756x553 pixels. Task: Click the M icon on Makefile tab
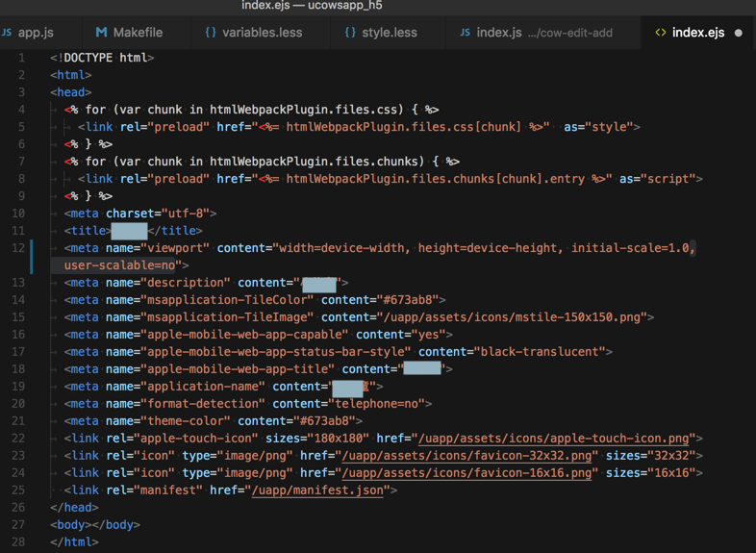(101, 33)
